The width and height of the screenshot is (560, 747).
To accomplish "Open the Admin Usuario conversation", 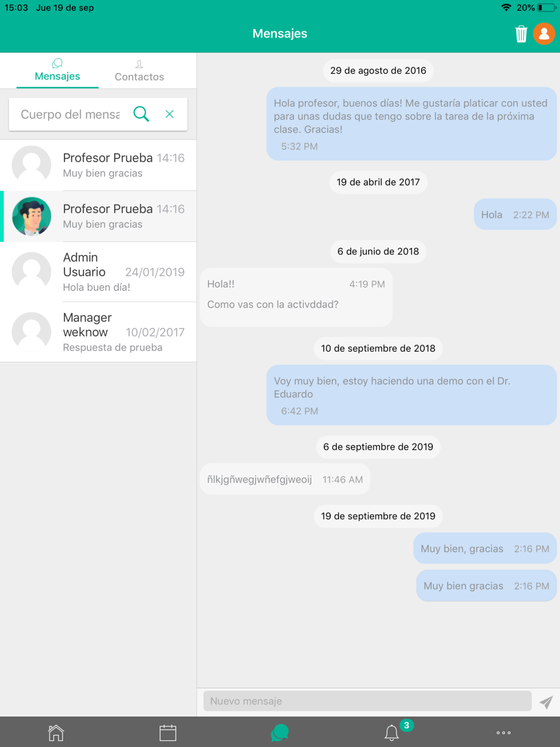I will pyautogui.click(x=99, y=272).
